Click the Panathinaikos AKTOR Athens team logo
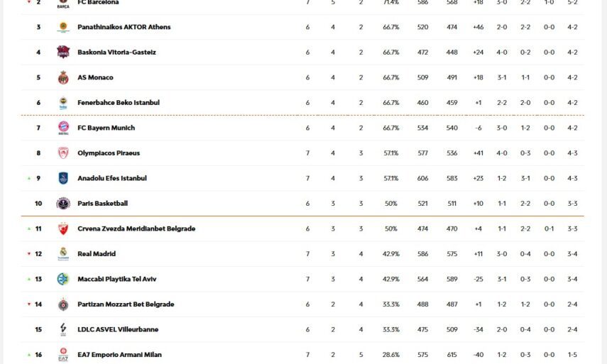Screen dimensions: 607x364 coord(63,28)
